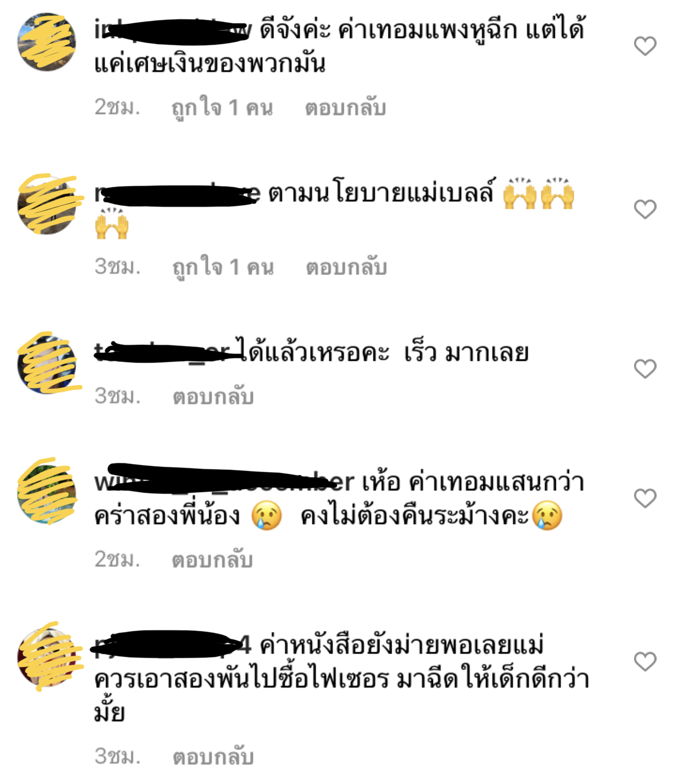This screenshot has height=784, width=693.
Task: Open profile picture beside ตามนโยบายแม่เบลล์
Action: (x=47, y=204)
